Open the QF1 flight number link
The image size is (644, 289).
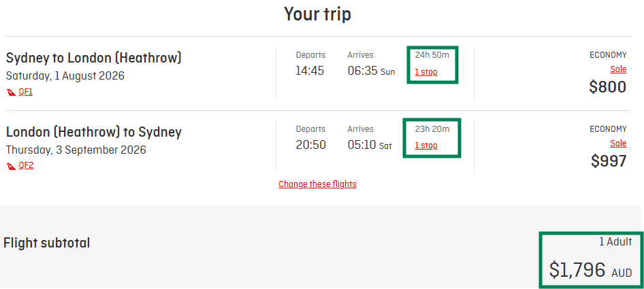(25, 92)
